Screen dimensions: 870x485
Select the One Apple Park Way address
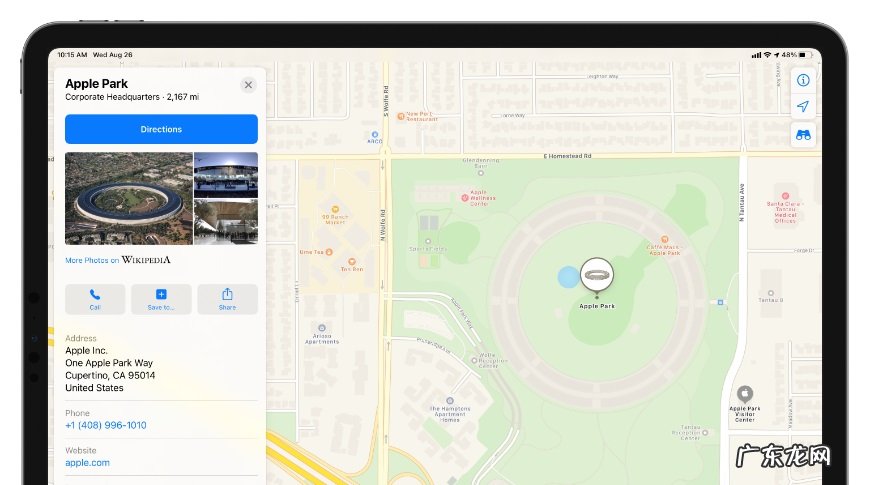click(x=109, y=363)
